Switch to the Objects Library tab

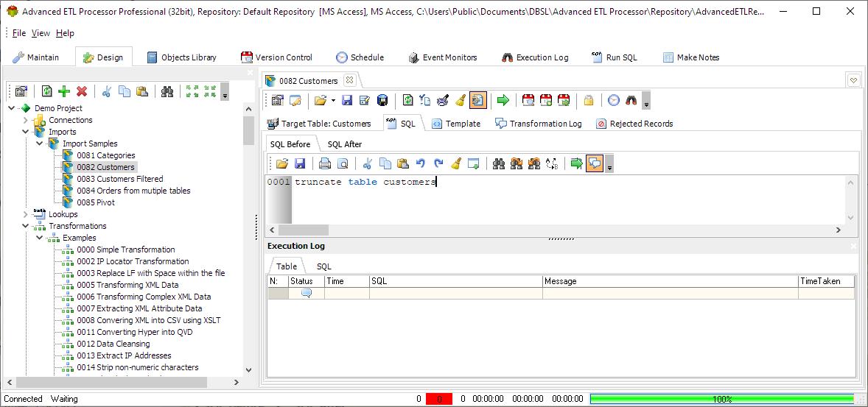[x=181, y=57]
